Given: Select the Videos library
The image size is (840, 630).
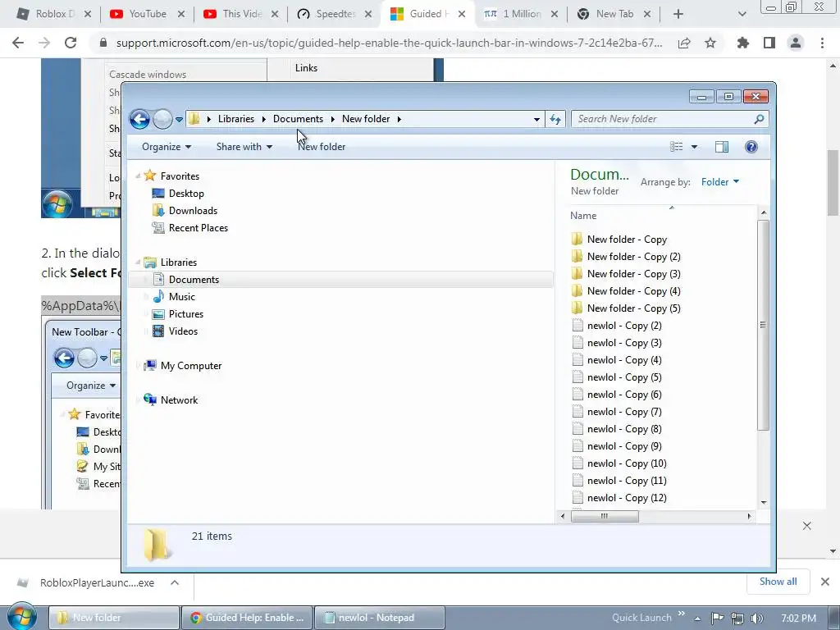Looking at the screenshot, I should click(183, 331).
